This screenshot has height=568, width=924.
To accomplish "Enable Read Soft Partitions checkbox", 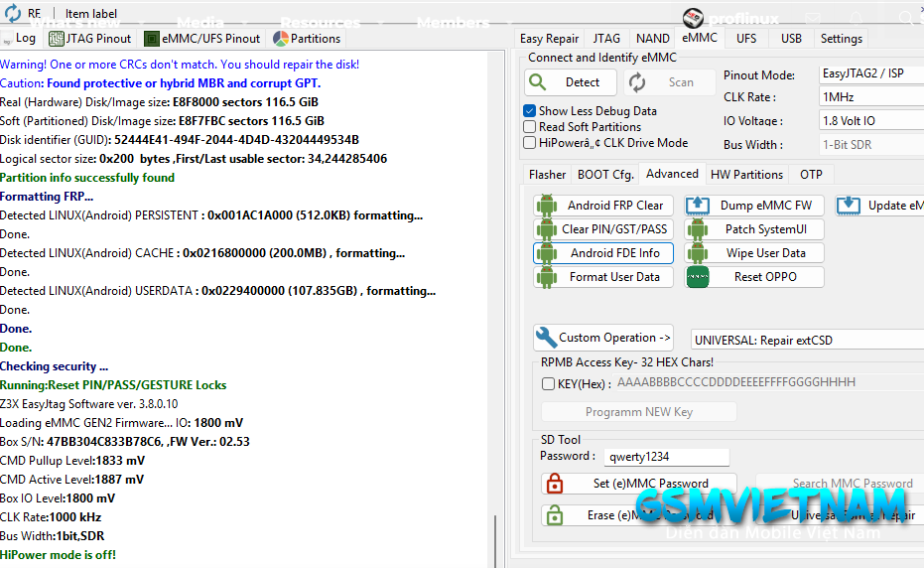I will tap(530, 127).
